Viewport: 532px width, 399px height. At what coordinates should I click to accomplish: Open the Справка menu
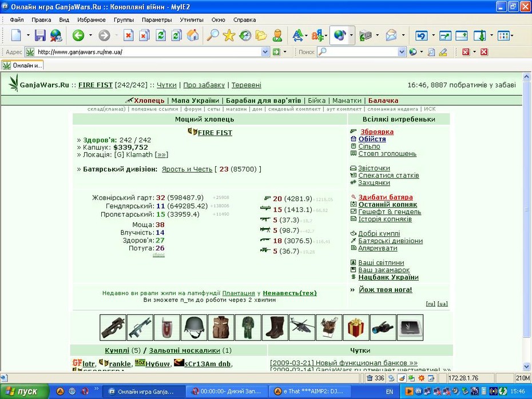(244, 19)
